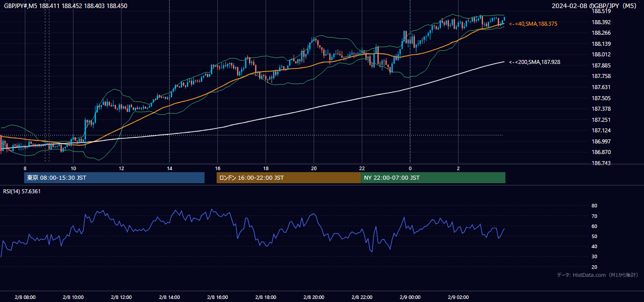This screenshot has height=302, width=644.
Task: Select the 200 SMA label 187.928
Action: coord(535,62)
